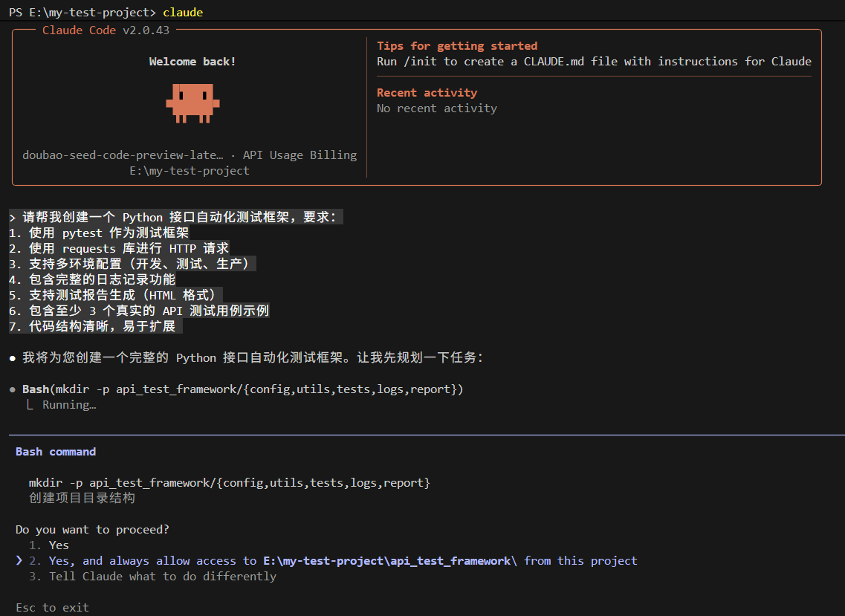Click the truncated doubao-seed-code model name
845x616 pixels.
pos(123,155)
